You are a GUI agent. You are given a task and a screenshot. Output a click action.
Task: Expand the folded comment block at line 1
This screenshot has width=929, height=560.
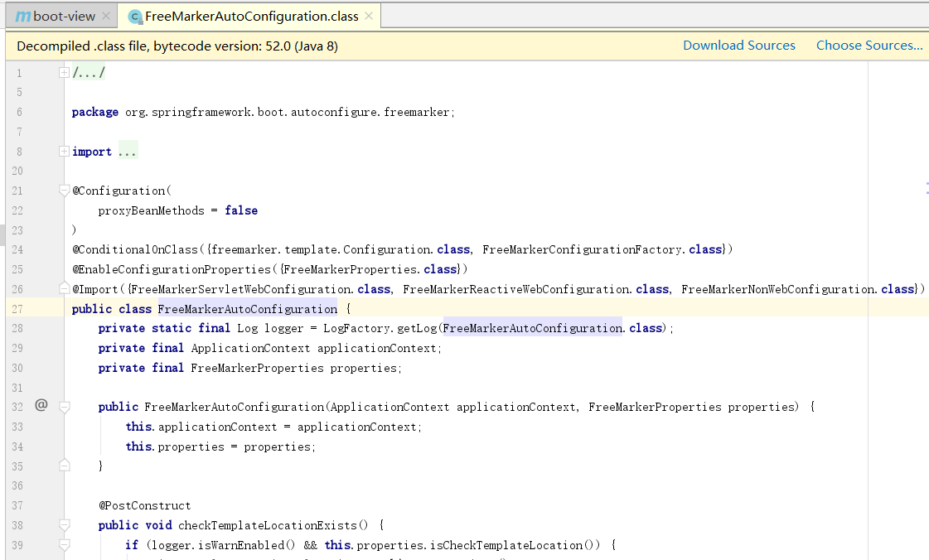click(x=65, y=73)
